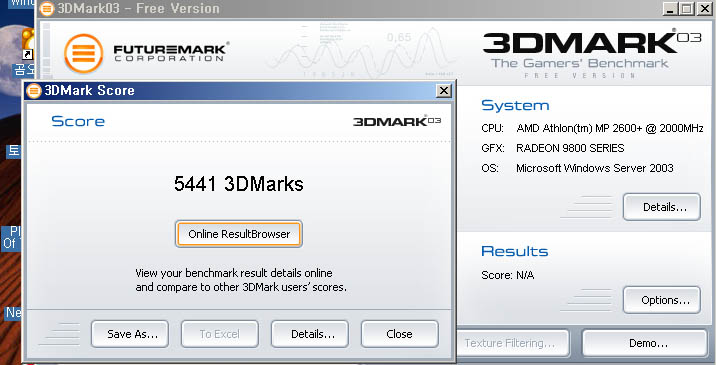Click the Texture Filtering button

(511, 343)
